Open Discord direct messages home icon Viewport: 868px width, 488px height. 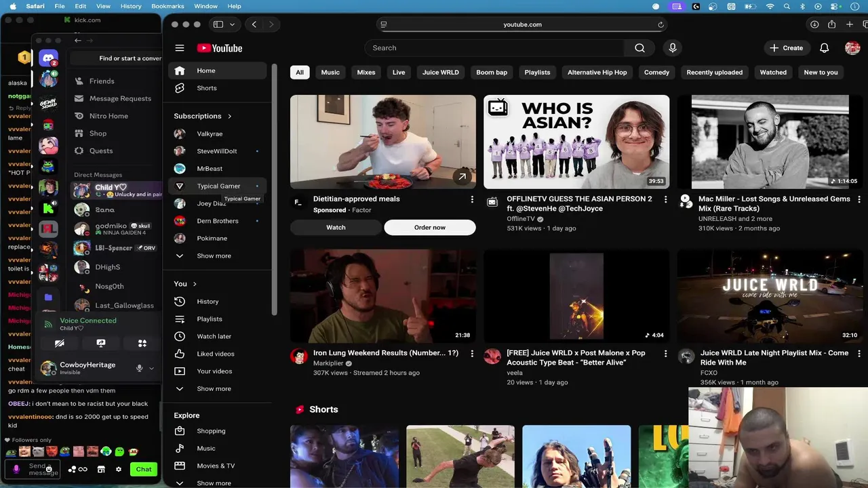[48, 58]
